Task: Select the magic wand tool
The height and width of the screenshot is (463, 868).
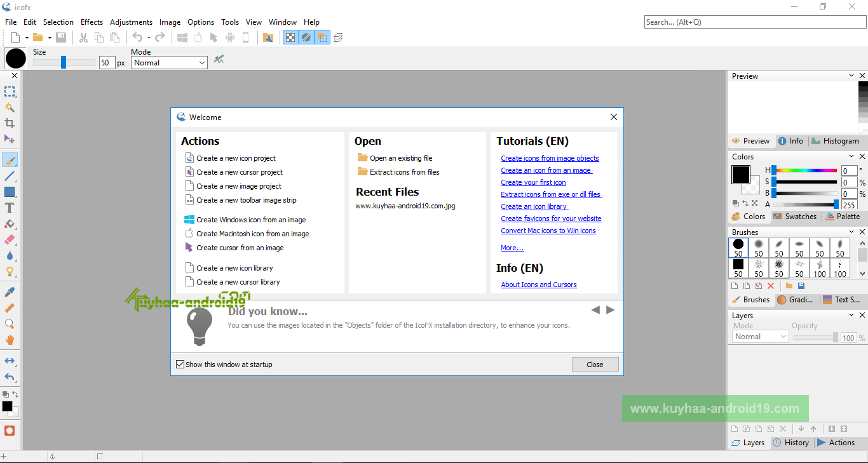Action: click(10, 107)
